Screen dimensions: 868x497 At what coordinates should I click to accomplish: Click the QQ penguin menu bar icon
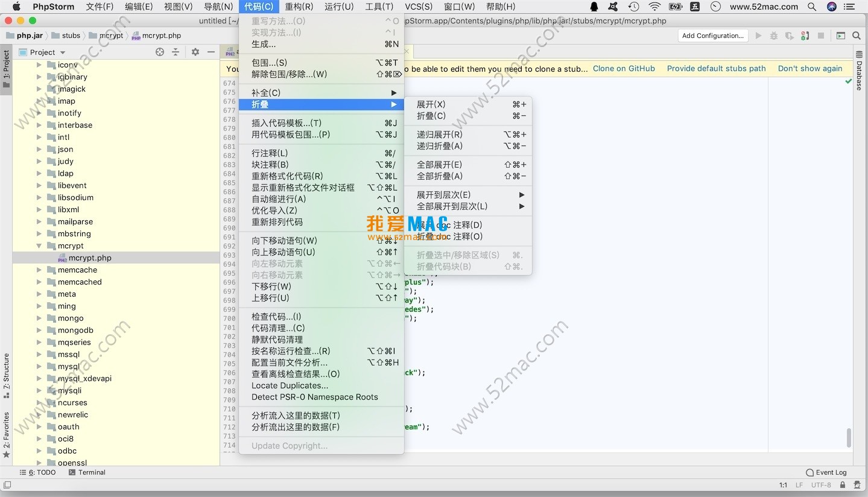[594, 7]
